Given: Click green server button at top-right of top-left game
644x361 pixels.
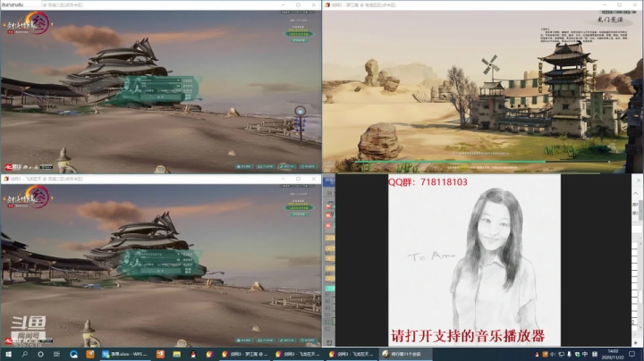Looking at the screenshot, I should coord(299,34).
